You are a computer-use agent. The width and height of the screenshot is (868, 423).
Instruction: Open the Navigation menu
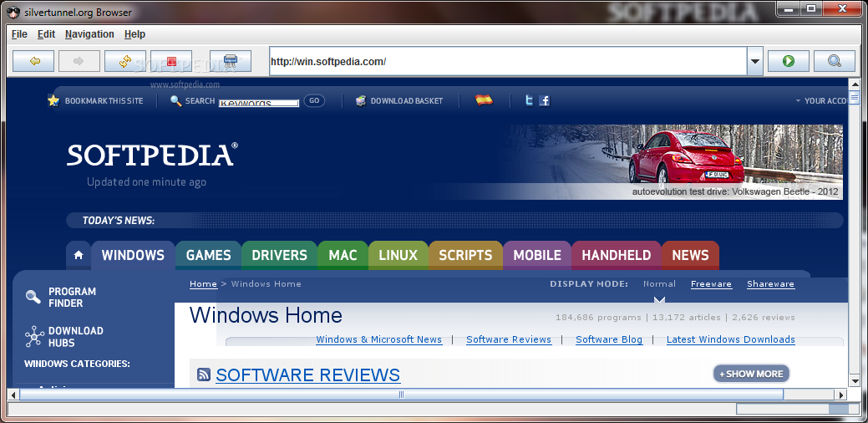click(x=89, y=34)
